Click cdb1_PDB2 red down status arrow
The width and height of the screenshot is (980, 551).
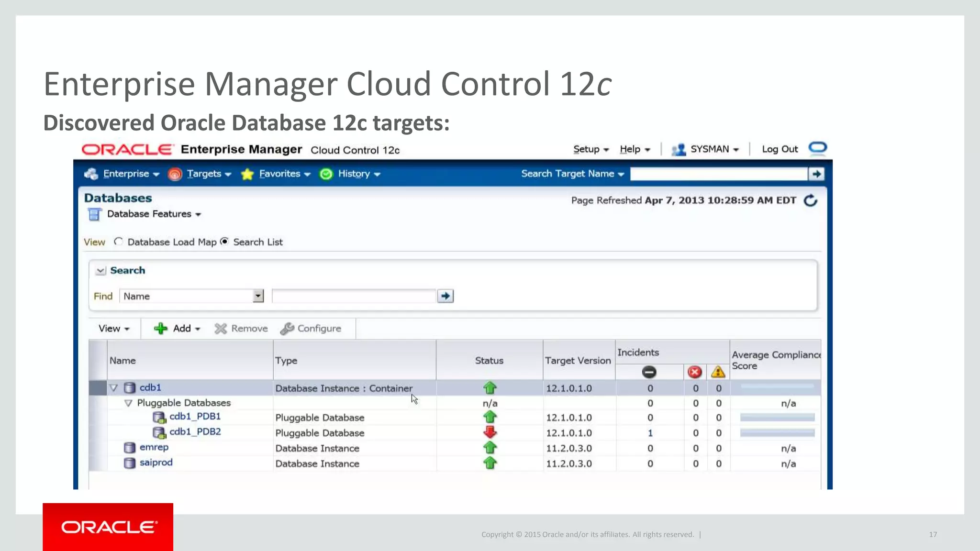490,432
